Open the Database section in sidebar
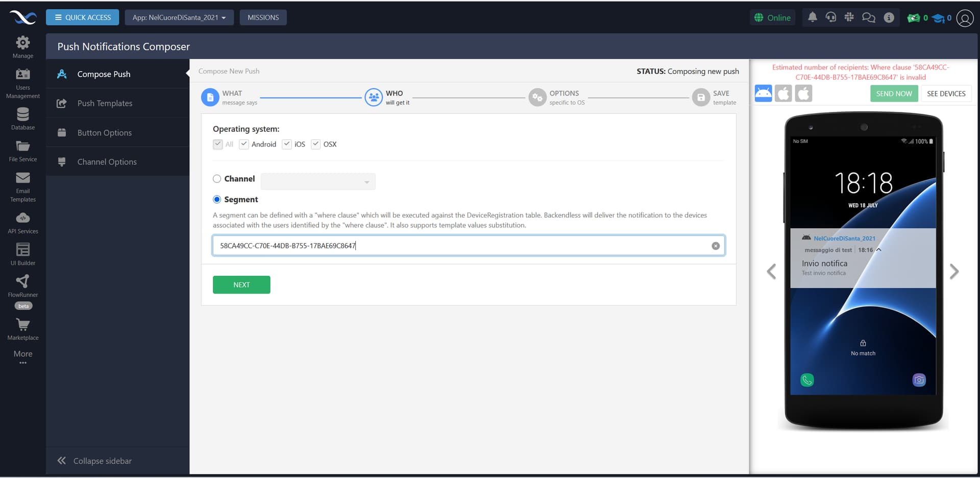Image resolution: width=980 pixels, height=478 pixels. coord(23,118)
